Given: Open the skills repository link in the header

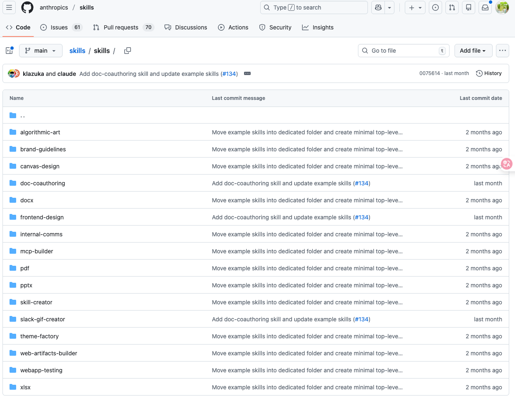Looking at the screenshot, I should tap(87, 7).
